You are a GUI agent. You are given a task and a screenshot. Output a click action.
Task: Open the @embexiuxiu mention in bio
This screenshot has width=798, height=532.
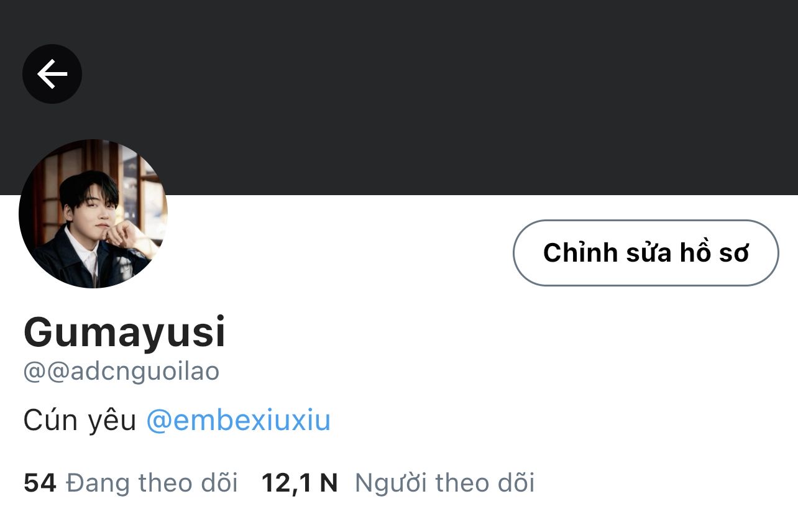pyautogui.click(x=238, y=421)
